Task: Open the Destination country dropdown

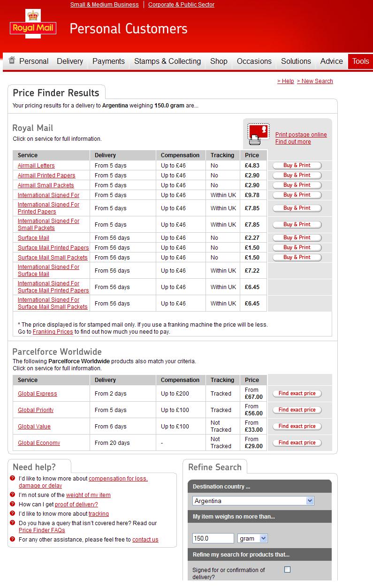Action: tap(253, 501)
